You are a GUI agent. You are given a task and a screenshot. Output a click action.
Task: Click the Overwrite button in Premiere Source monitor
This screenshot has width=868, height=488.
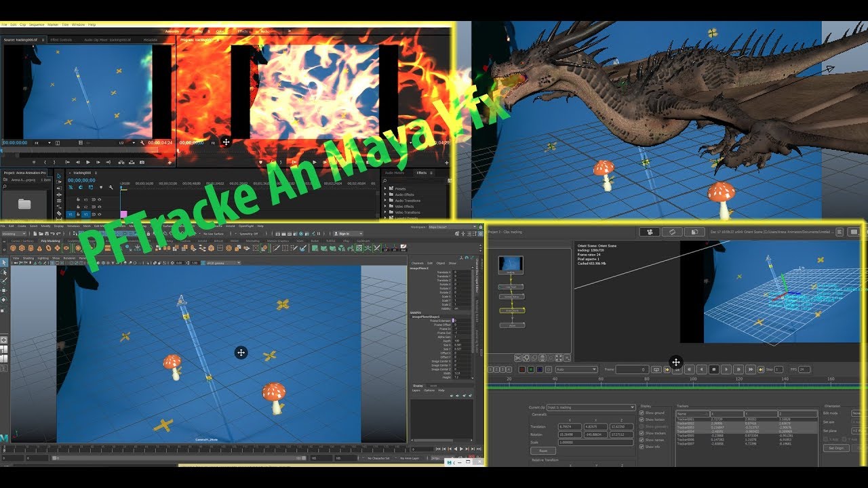[x=132, y=162]
